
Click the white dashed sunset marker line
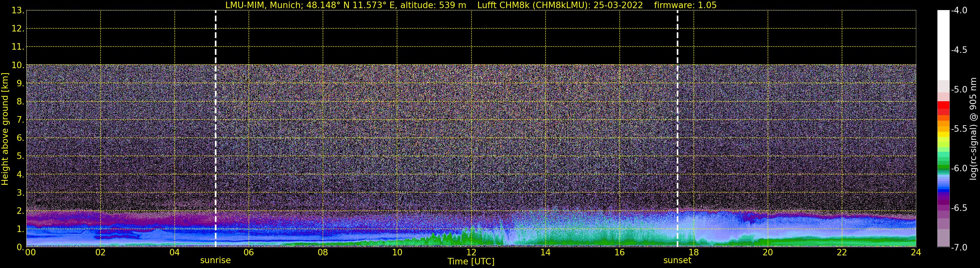tap(678, 129)
